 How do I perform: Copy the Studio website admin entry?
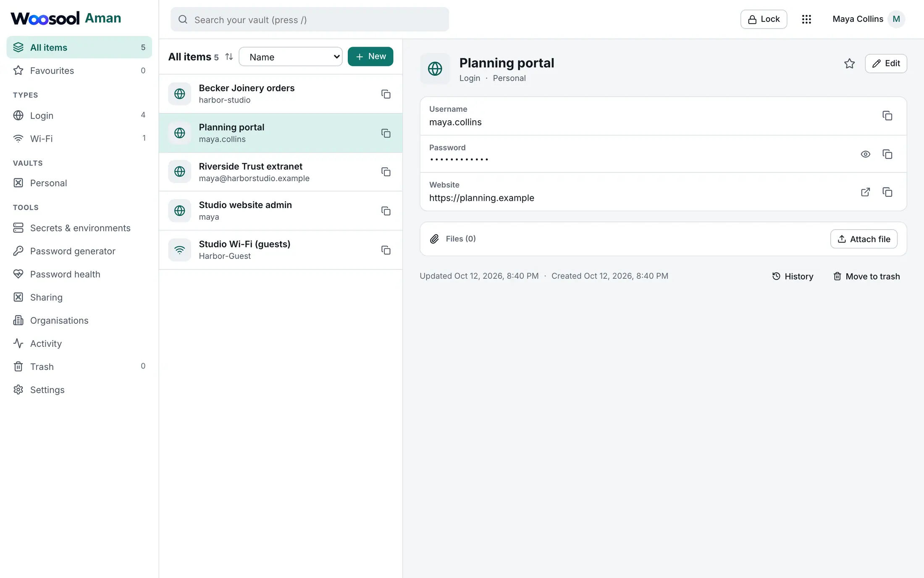click(x=386, y=211)
